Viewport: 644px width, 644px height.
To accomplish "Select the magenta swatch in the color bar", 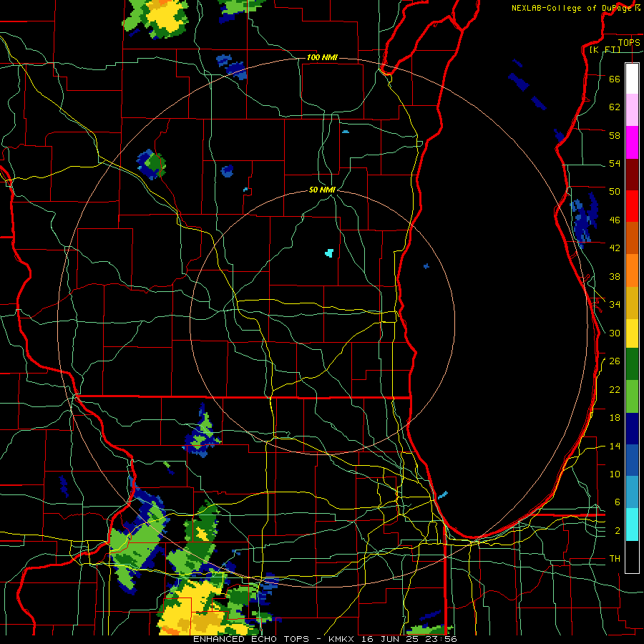I will click(x=632, y=142).
